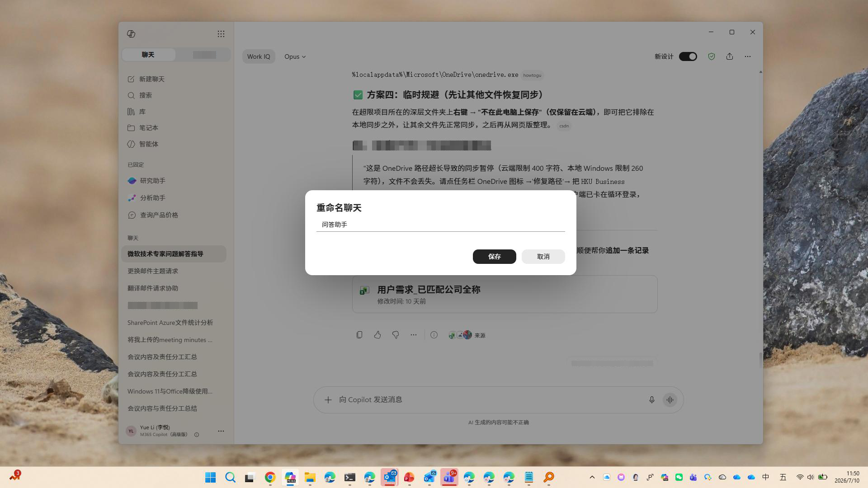Open 搜索 in the sidebar
868x488 pixels.
pos(174,95)
